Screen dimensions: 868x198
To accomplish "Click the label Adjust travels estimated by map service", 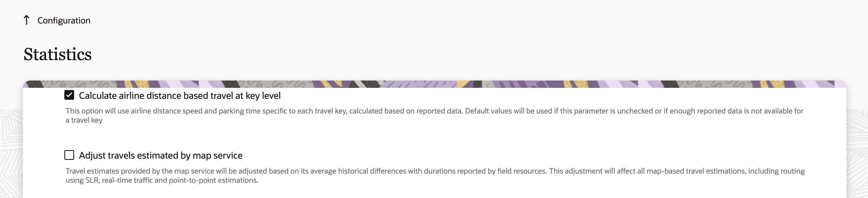I will [x=161, y=156].
